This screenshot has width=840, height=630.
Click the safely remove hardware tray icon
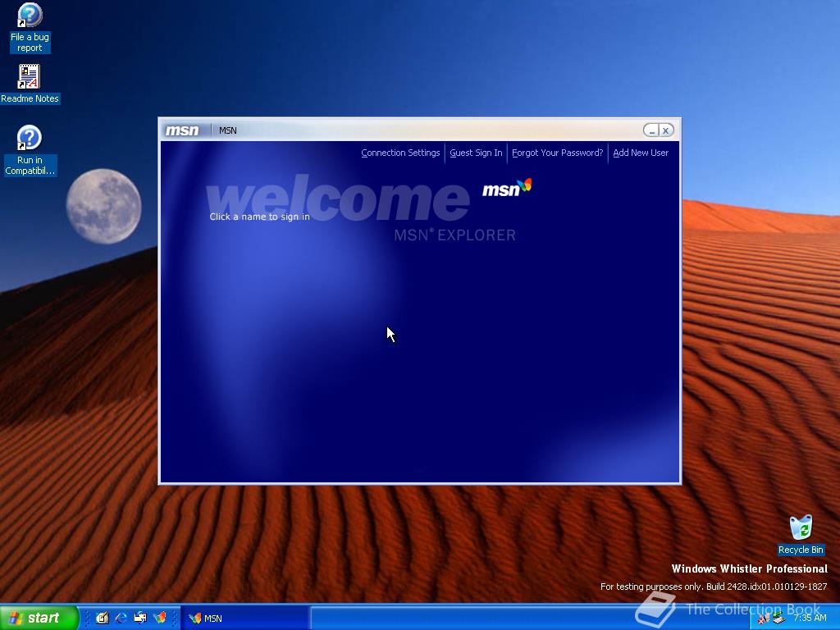[x=779, y=619]
